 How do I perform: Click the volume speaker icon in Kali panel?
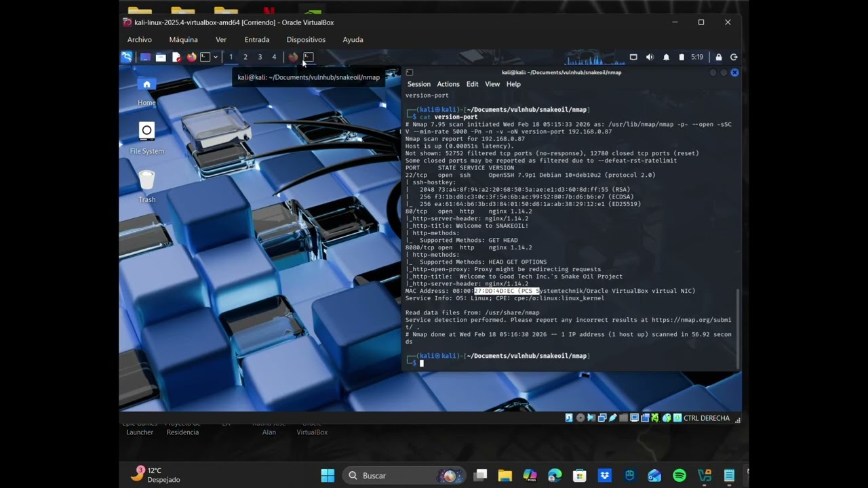[650, 57]
